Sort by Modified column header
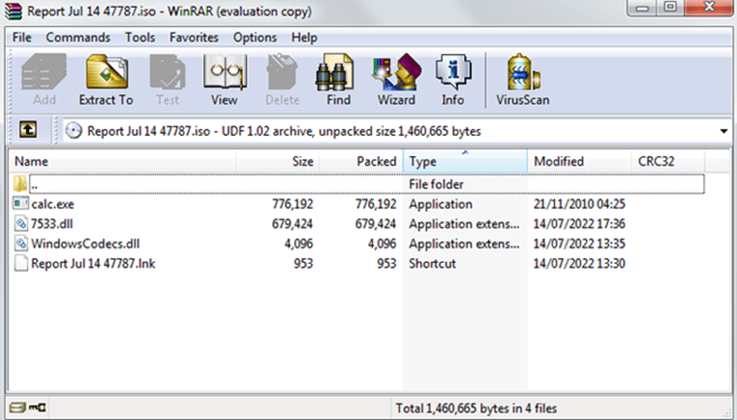This screenshot has width=737, height=420. pos(579,161)
